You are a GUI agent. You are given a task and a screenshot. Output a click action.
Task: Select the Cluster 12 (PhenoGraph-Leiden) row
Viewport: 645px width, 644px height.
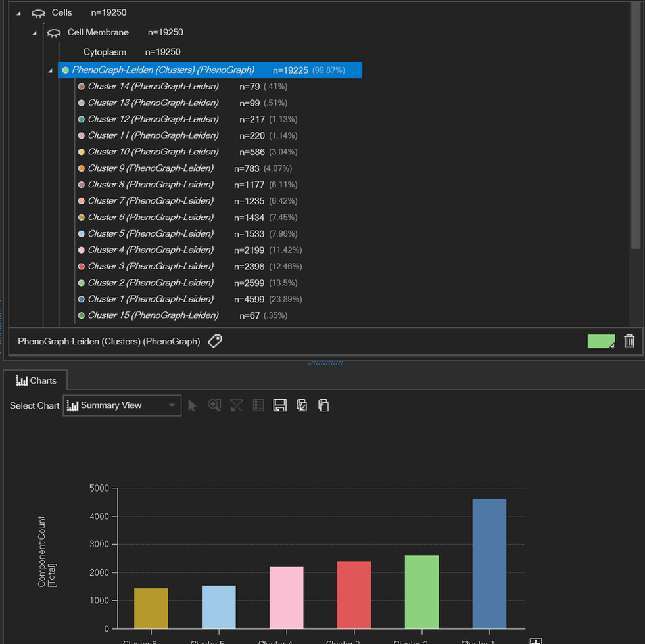[187, 119]
